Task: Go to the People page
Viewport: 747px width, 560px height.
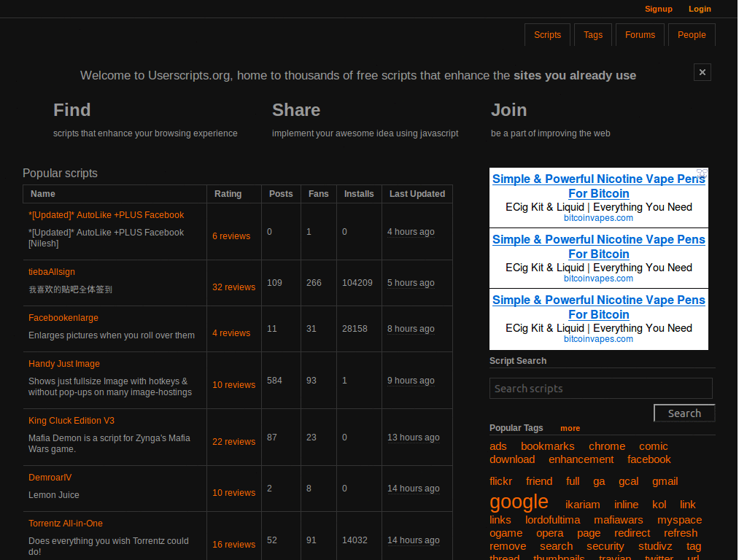Action: click(x=691, y=34)
